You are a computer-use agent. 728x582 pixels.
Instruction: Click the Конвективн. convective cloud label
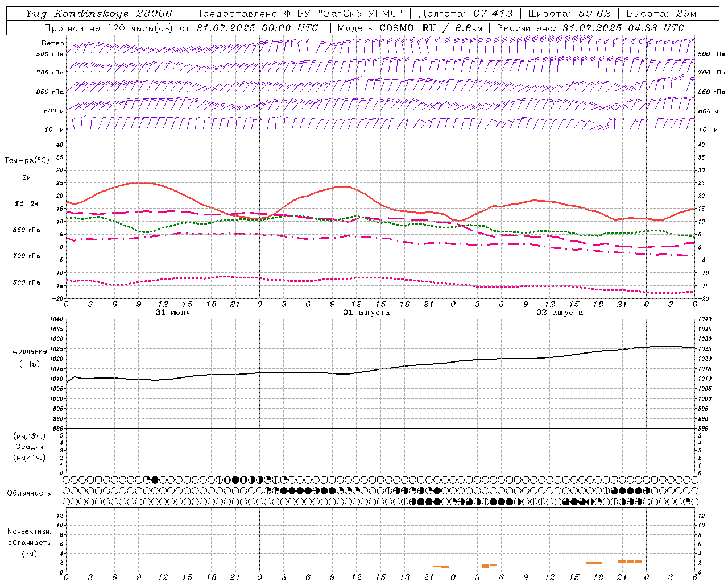point(29,531)
